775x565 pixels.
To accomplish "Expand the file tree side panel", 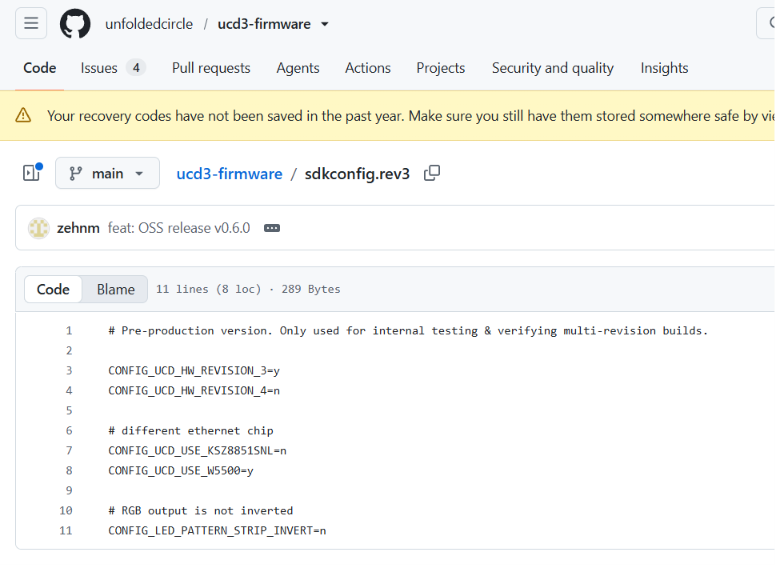I will [x=33, y=173].
